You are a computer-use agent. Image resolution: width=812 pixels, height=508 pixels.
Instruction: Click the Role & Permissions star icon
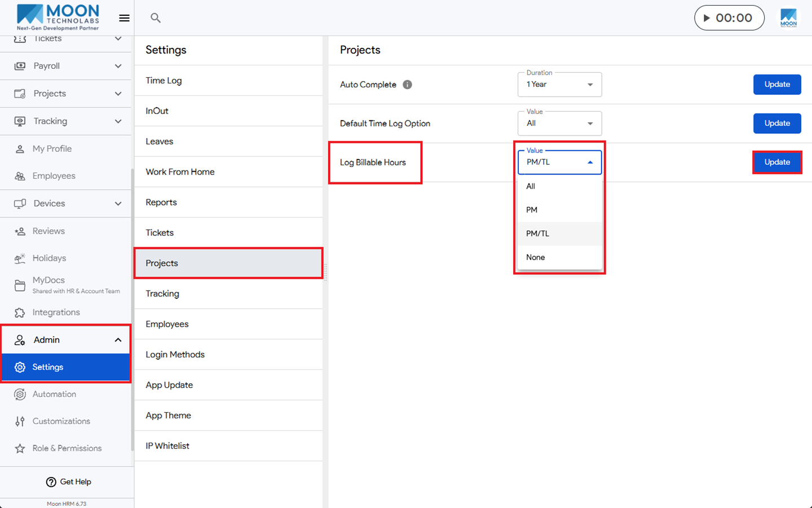pyautogui.click(x=20, y=449)
